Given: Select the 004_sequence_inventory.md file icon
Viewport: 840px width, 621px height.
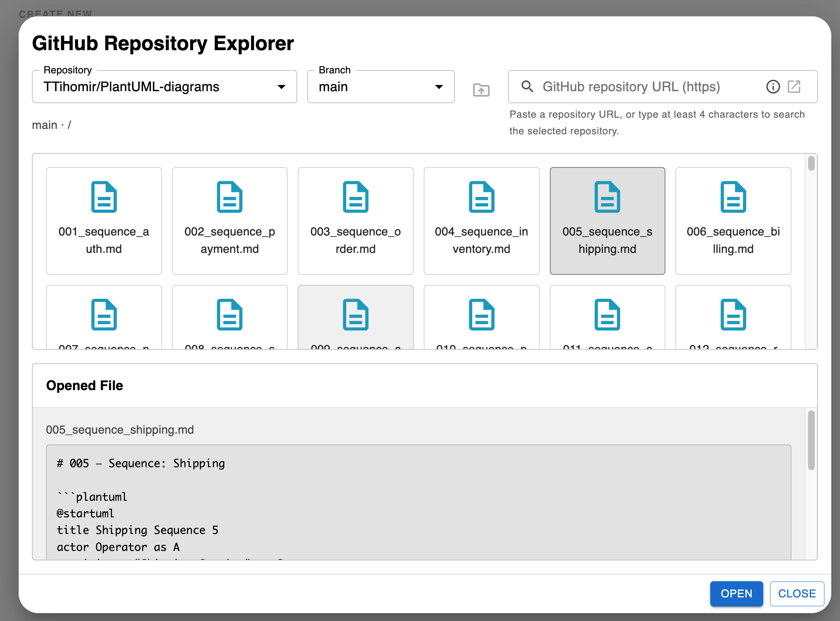Looking at the screenshot, I should pos(481,197).
